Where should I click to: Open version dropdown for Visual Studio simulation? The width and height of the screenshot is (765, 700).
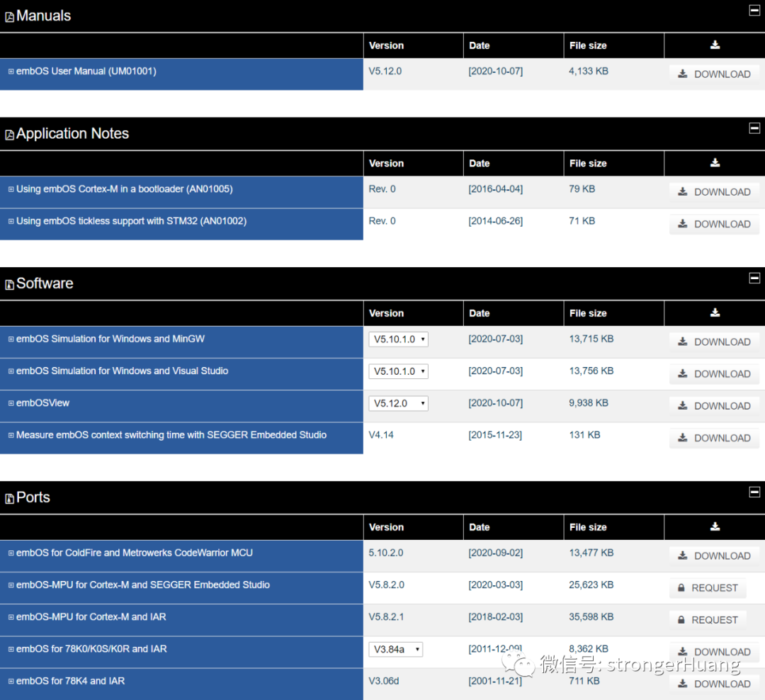(x=399, y=371)
